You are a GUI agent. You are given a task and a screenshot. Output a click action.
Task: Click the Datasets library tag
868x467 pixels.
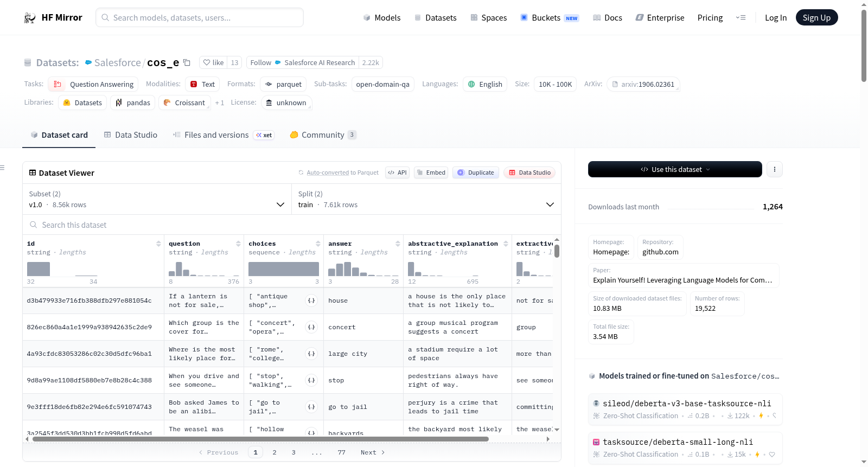pos(82,103)
